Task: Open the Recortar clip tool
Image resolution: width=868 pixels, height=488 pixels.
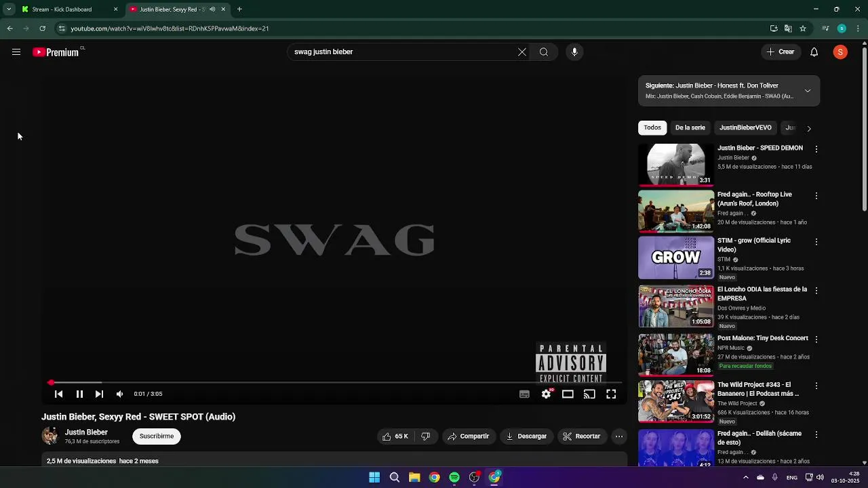Action: pyautogui.click(x=582, y=436)
